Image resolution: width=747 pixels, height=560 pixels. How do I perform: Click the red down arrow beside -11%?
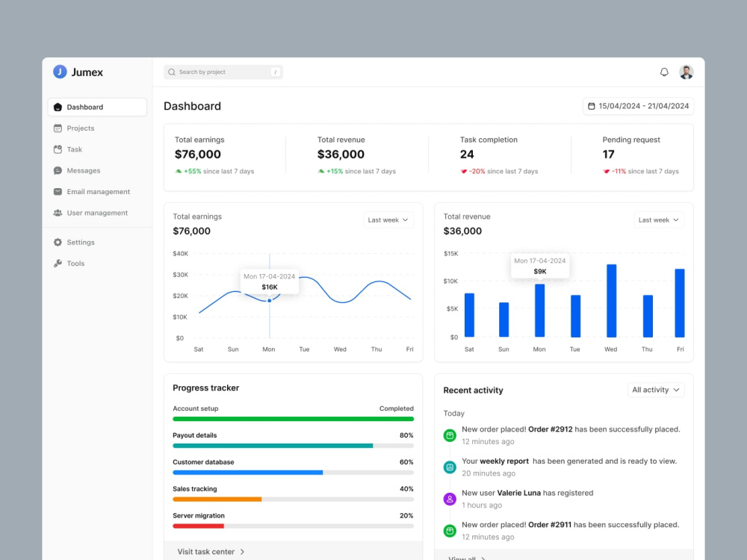[606, 172]
